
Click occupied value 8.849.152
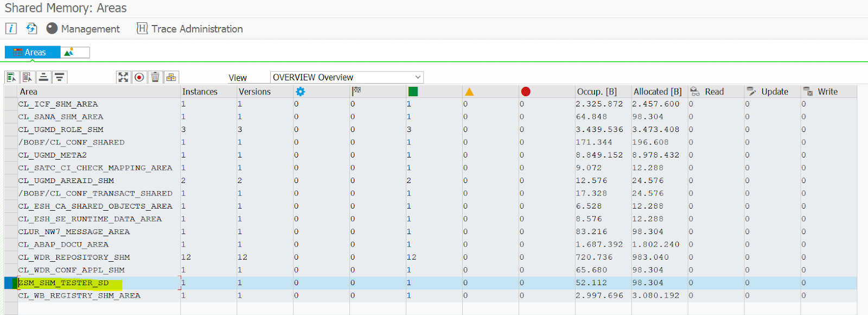pos(599,155)
